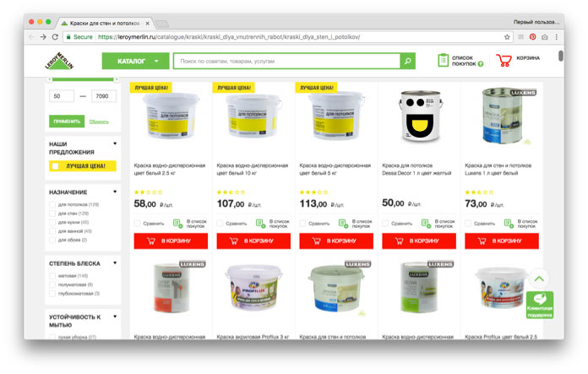This screenshot has width=588, height=374.
Task: Tick Сравнить for the 107,00 paint
Action: (x=220, y=224)
